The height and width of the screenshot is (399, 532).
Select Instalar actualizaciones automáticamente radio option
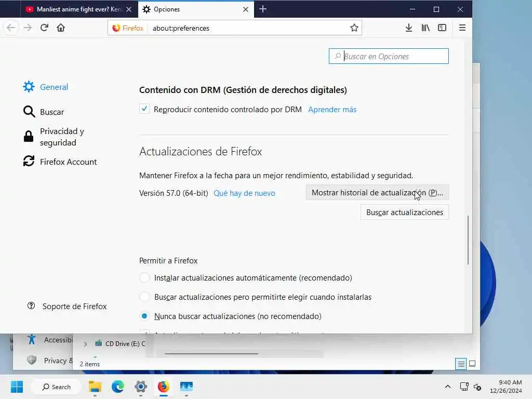[x=144, y=277]
